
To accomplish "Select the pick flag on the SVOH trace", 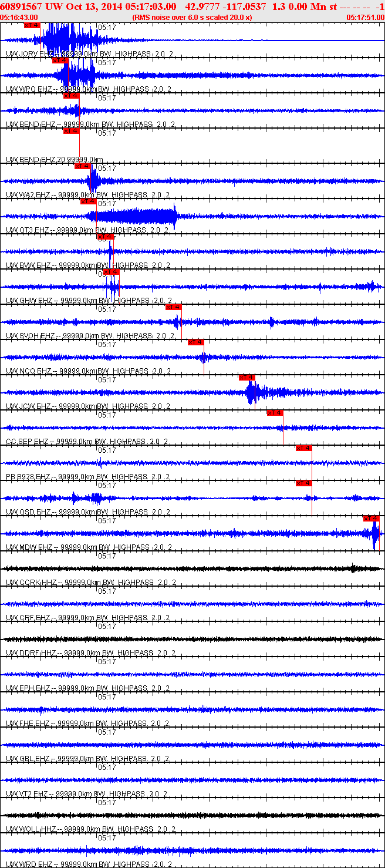I will [174, 307].
